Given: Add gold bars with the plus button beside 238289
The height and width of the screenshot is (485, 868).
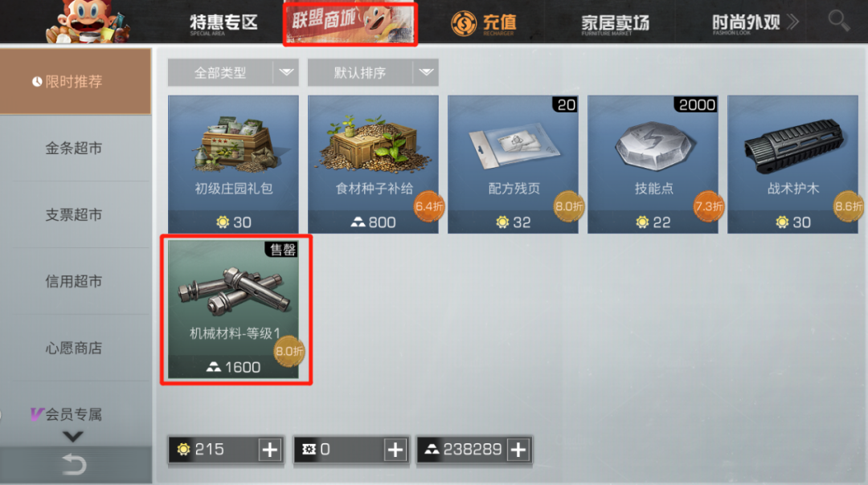Looking at the screenshot, I should point(518,450).
